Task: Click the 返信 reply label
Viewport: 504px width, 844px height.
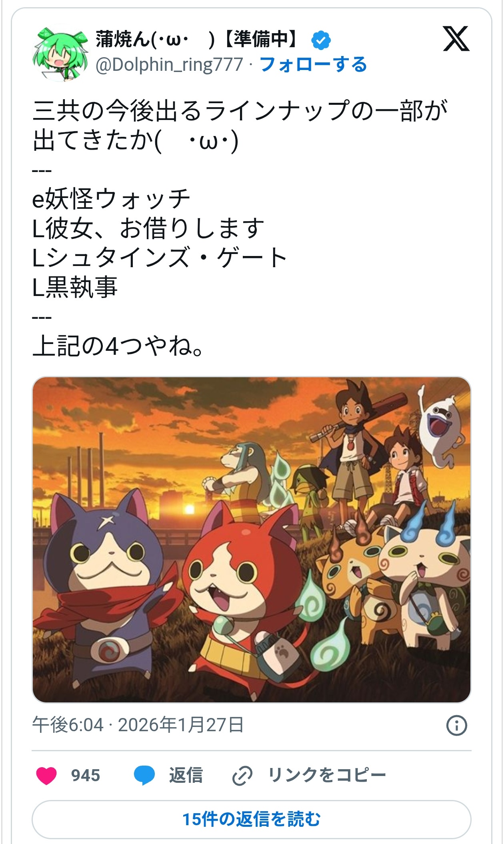Action: point(186,775)
